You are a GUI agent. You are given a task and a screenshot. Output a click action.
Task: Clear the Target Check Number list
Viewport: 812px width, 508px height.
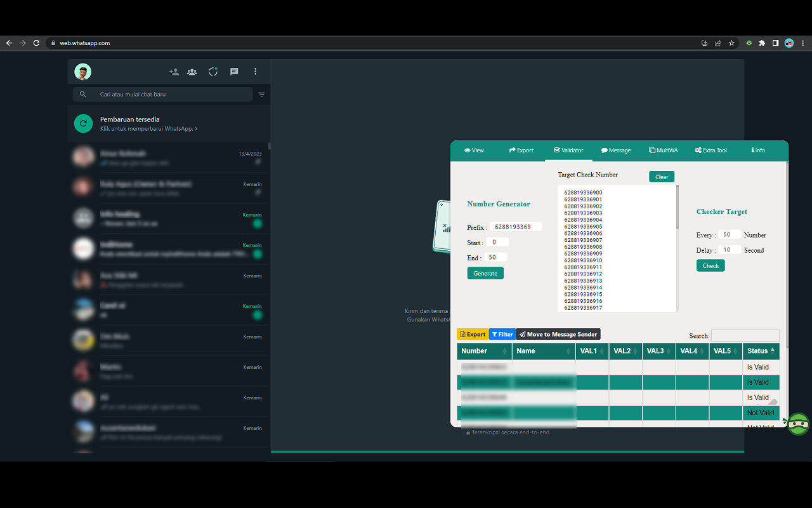[x=662, y=177]
